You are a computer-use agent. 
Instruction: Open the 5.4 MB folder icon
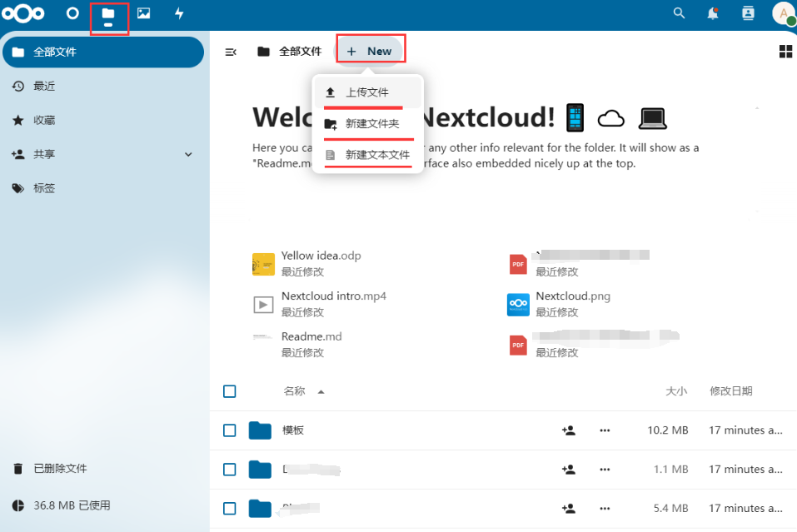click(260, 508)
